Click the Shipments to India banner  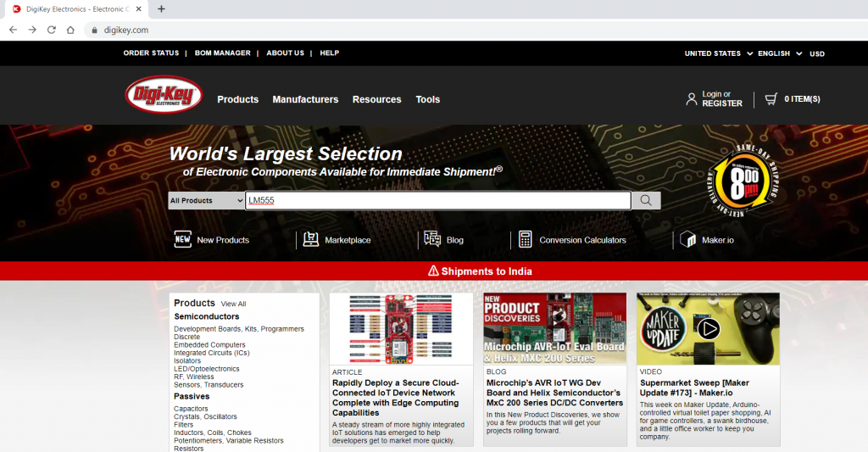tap(434, 271)
